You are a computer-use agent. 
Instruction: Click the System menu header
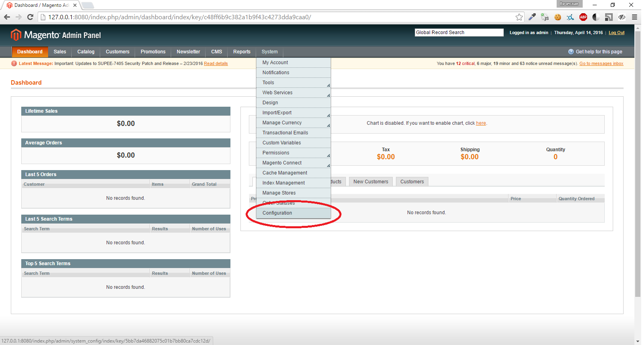click(x=270, y=52)
